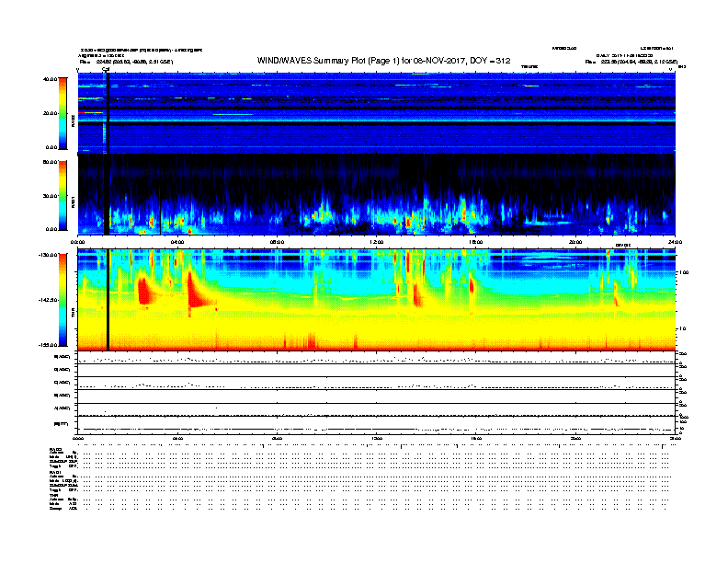
Task: Click the 20:00 label under RAD1 spectrogram
Action: (575, 242)
